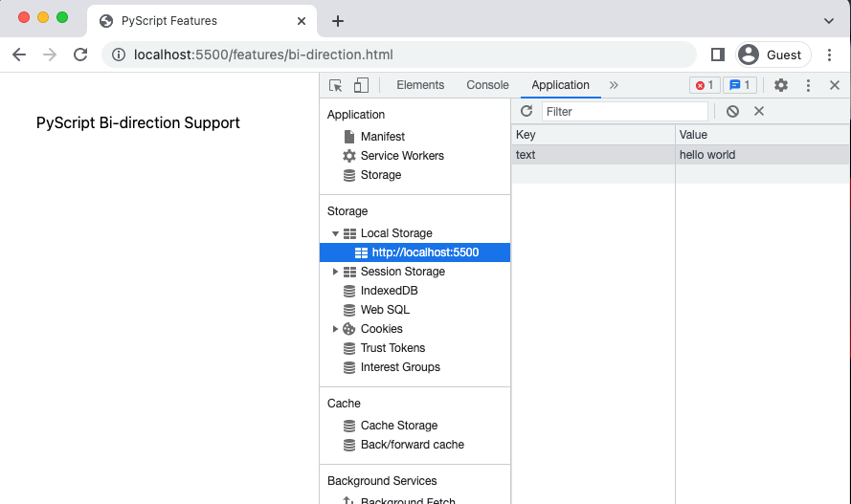The width and height of the screenshot is (851, 504).
Task: Refresh the local storage table
Action: click(x=526, y=111)
